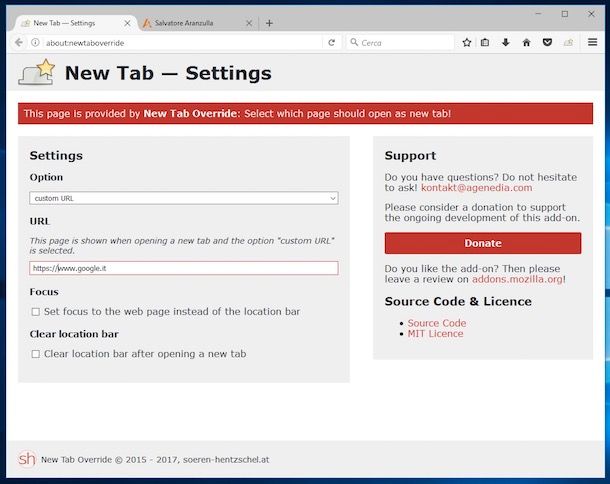
Task: Bookmark this page with the star icon
Action: tap(467, 42)
